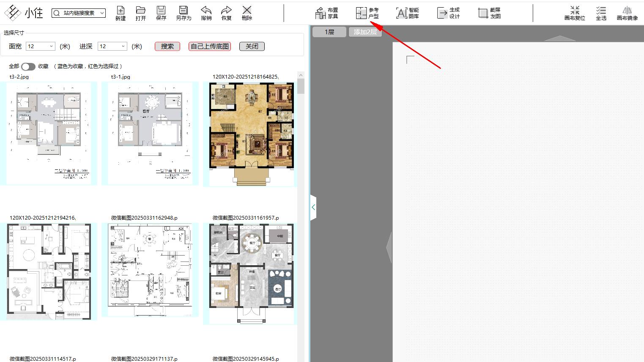Open the 进深 depth dropdown

pyautogui.click(x=123, y=46)
